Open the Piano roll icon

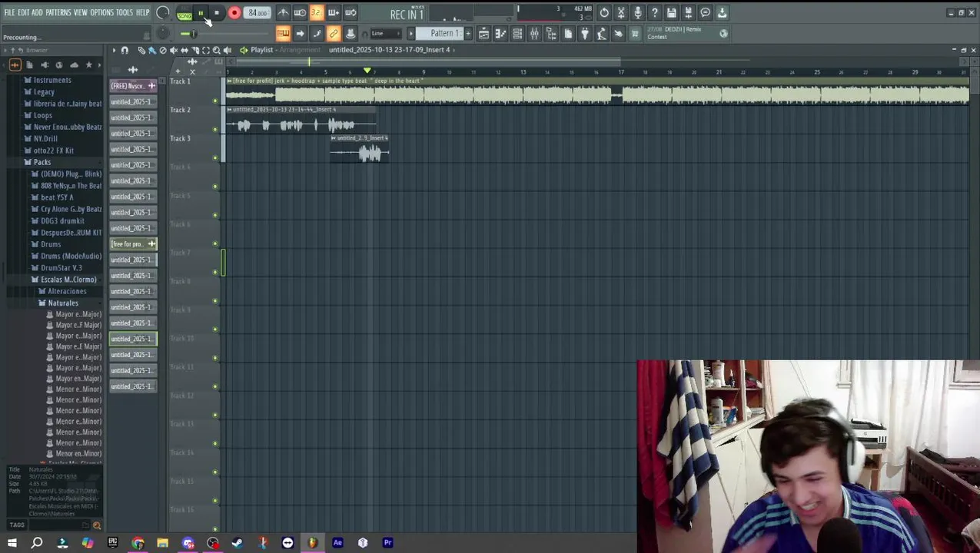pyautogui.click(x=500, y=34)
